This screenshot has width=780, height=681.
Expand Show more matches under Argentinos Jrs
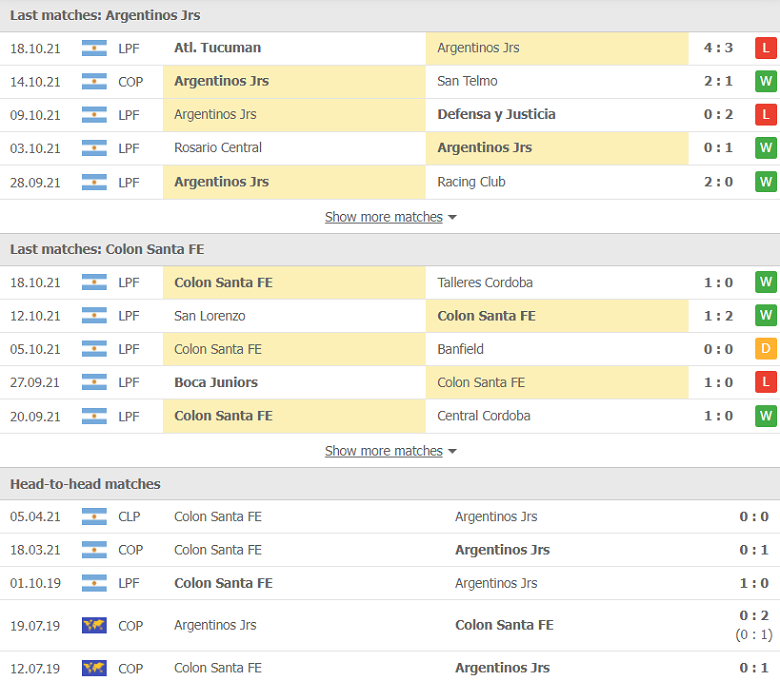click(x=390, y=217)
